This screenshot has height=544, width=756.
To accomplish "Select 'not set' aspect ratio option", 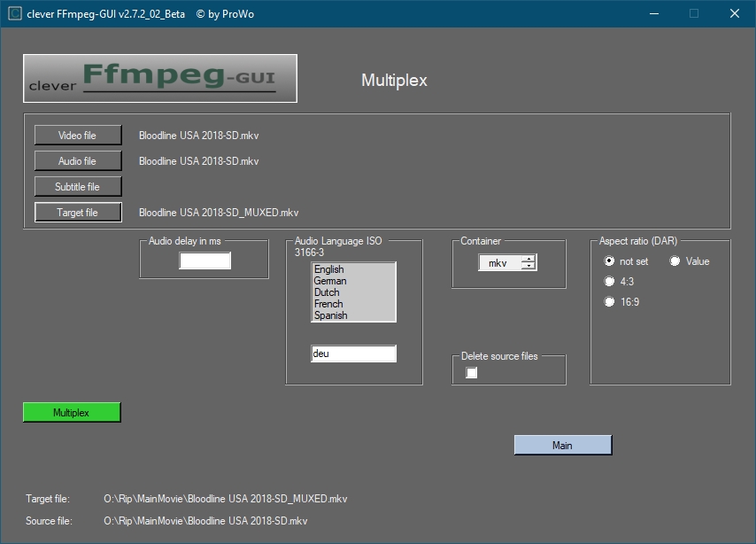I will point(626,261).
